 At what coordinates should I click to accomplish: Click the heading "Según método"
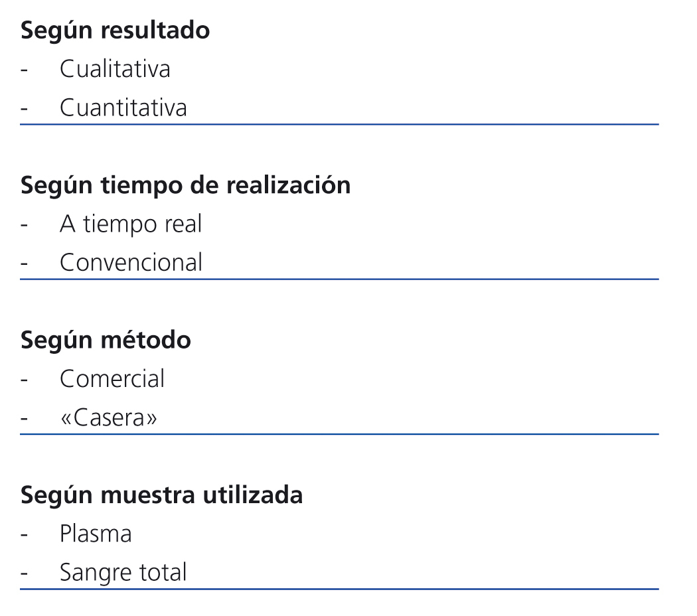106,340
